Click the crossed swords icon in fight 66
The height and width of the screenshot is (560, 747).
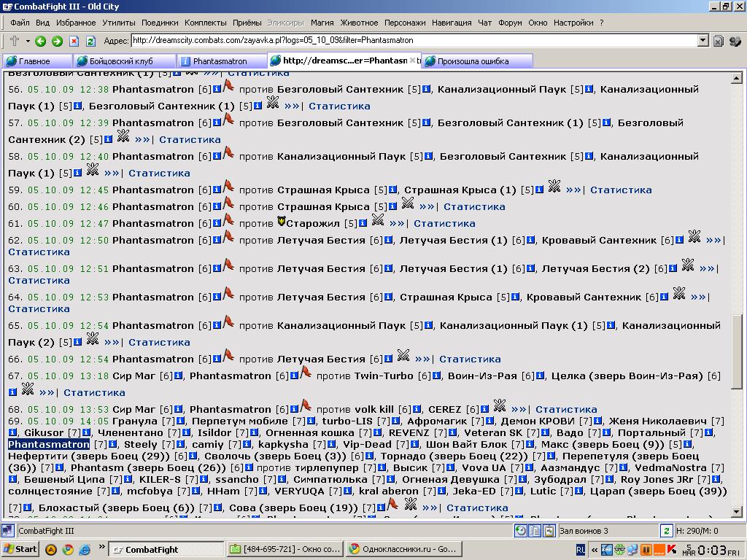tap(403, 355)
